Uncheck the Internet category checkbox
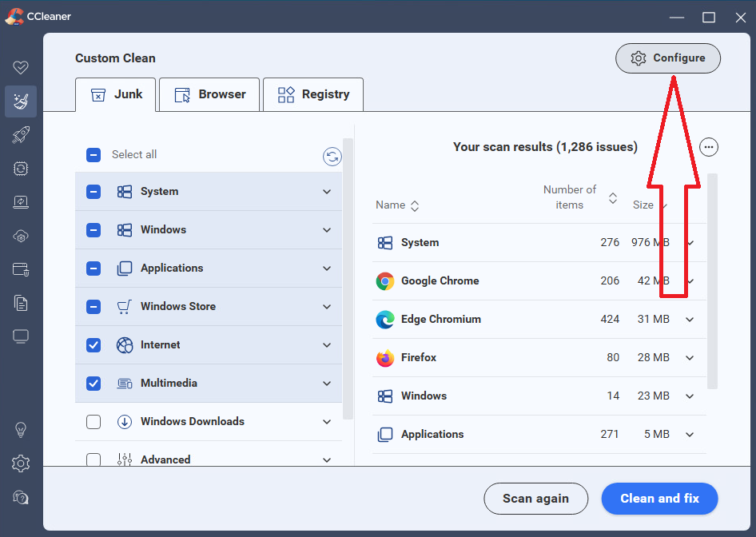 coord(94,345)
